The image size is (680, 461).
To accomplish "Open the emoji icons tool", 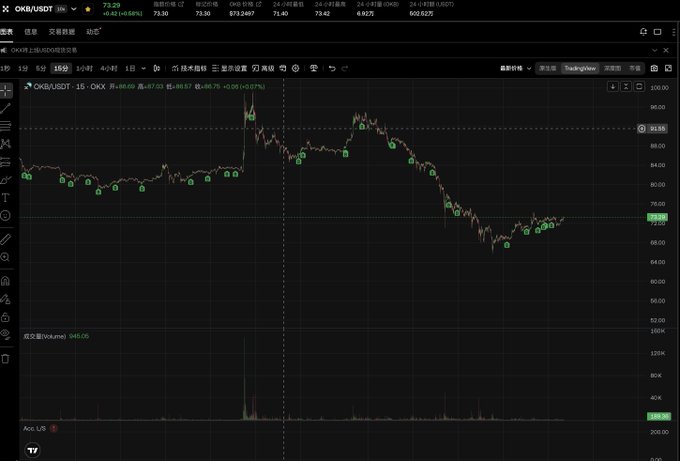I will 6,216.
